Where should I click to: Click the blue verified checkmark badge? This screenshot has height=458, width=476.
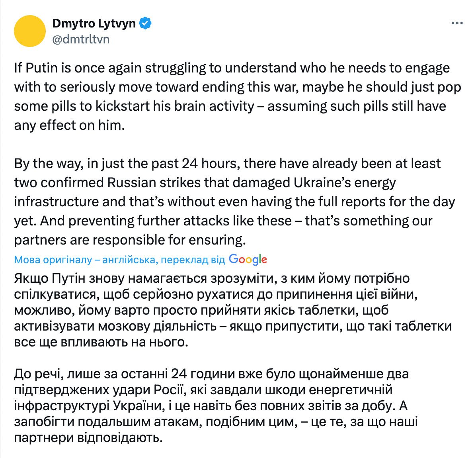(x=145, y=23)
